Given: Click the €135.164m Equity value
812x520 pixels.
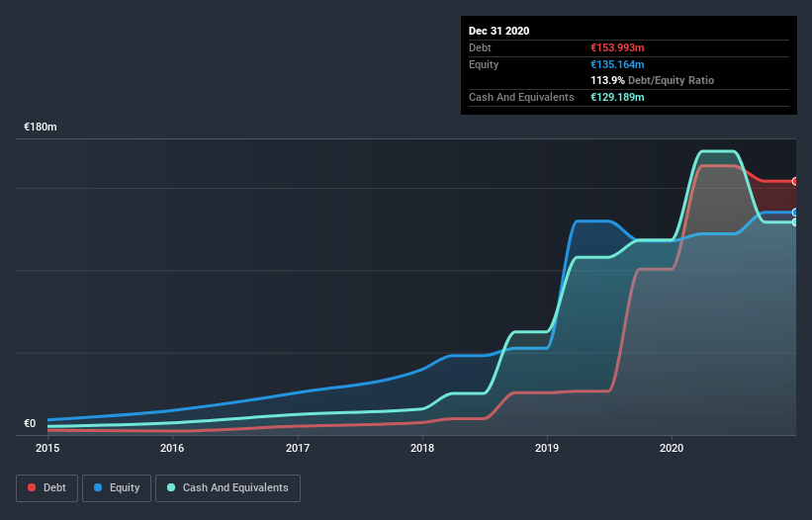Looking at the screenshot, I should [617, 64].
